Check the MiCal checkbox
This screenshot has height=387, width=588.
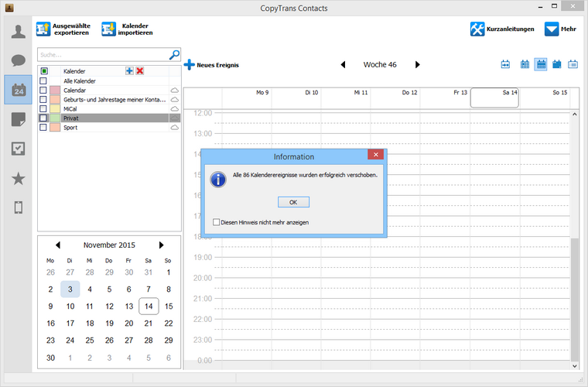pyautogui.click(x=43, y=109)
